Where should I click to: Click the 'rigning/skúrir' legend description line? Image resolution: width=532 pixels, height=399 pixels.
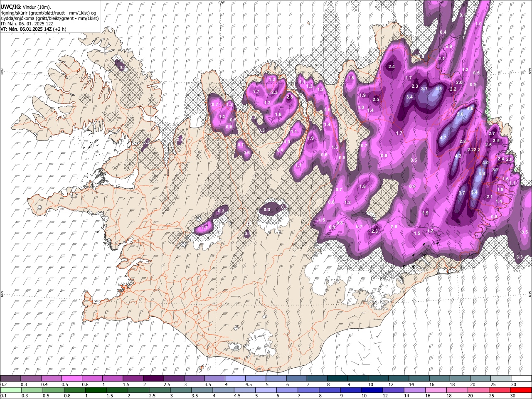[x=48, y=13]
